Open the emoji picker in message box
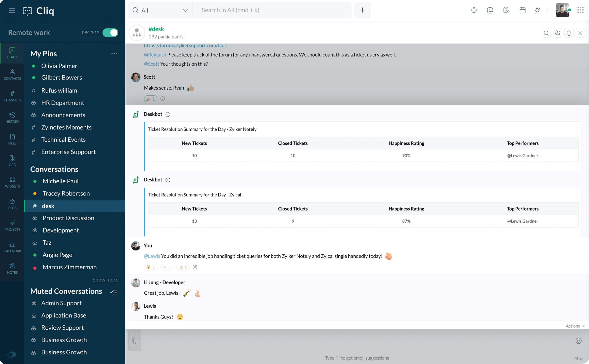589x364 pixels. click(x=578, y=341)
